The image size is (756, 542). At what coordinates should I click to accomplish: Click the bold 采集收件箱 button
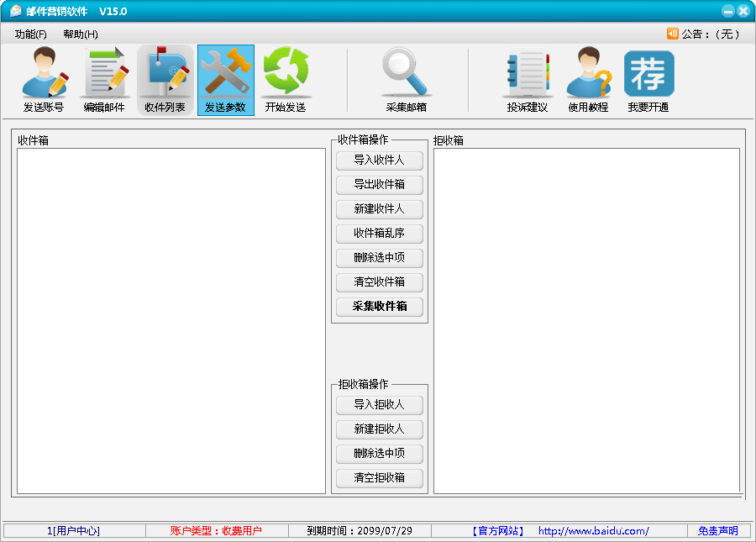380,306
